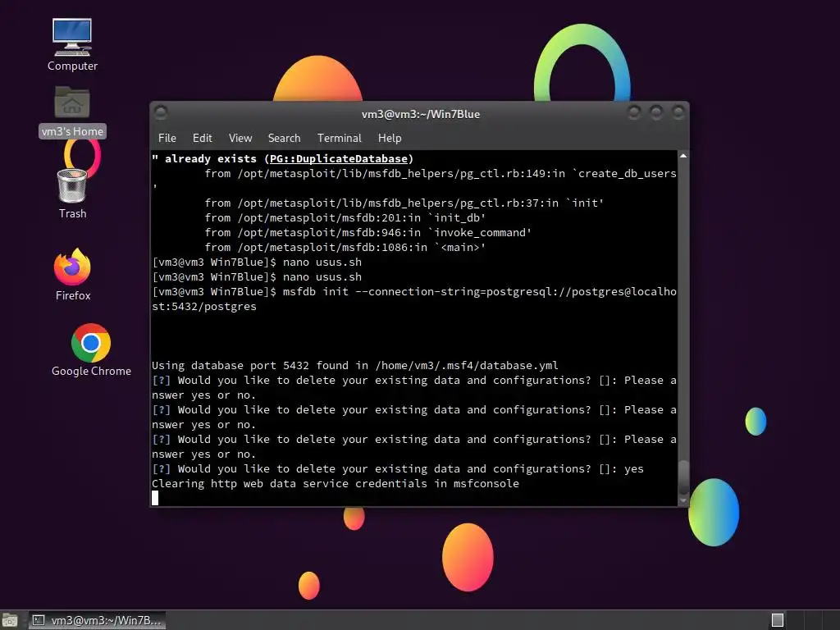Open the Computer desktop icon
The height and width of the screenshot is (630, 840).
point(72,45)
